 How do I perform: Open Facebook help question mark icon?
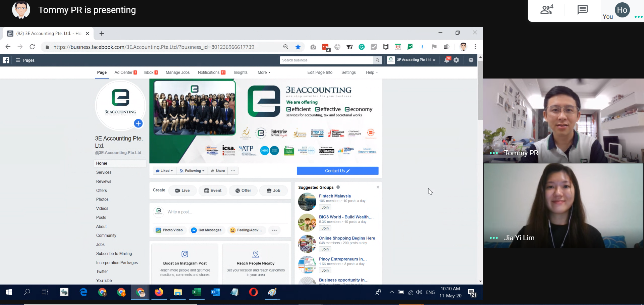click(471, 60)
